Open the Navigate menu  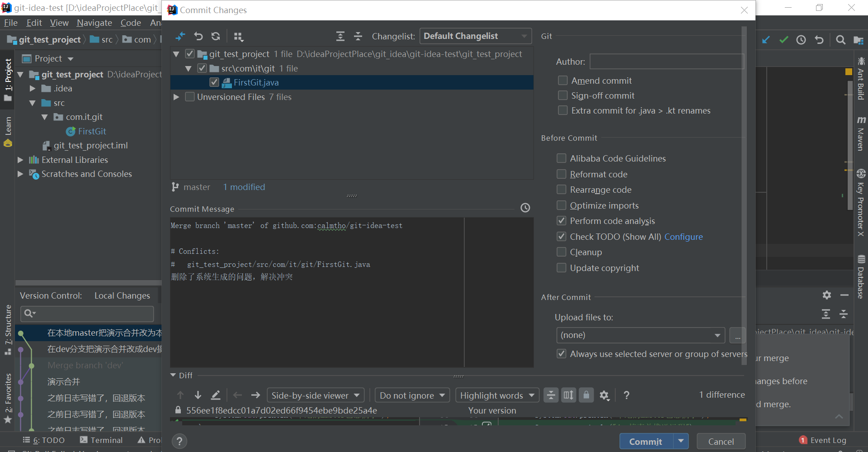(94, 23)
